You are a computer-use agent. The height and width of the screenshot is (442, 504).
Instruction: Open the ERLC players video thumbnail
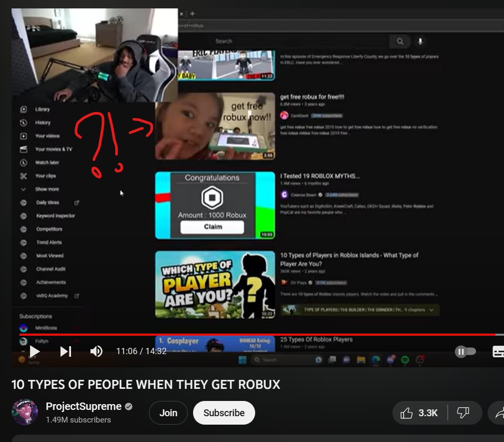[226, 65]
